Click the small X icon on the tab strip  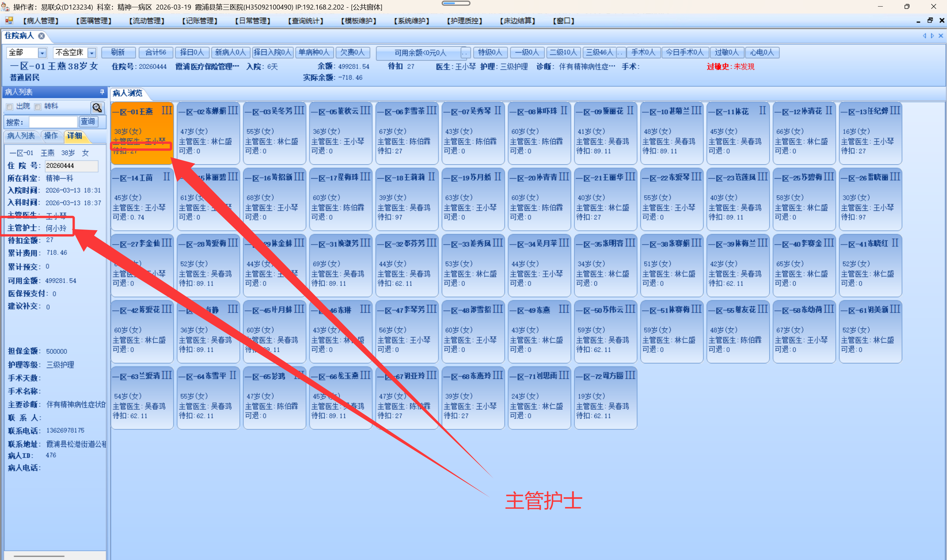point(940,36)
